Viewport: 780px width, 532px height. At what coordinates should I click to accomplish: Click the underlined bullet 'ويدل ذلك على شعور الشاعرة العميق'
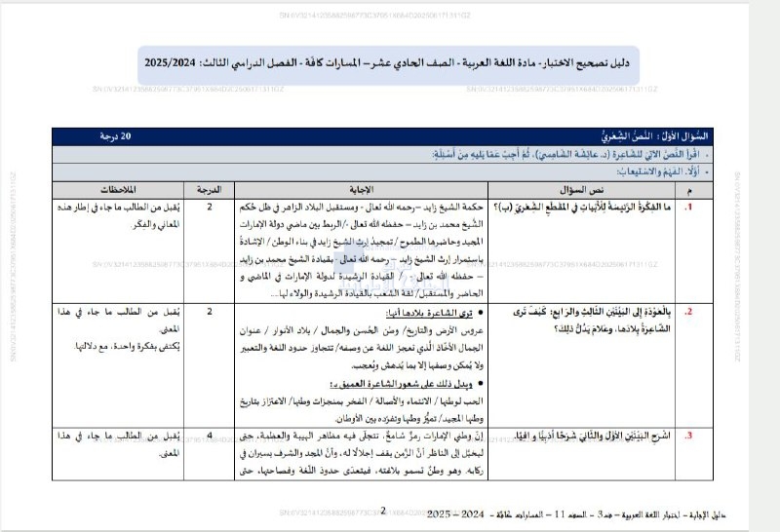pos(402,384)
